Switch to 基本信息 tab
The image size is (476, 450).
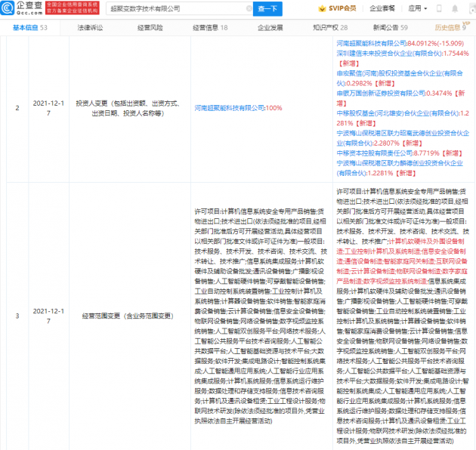click(x=29, y=28)
